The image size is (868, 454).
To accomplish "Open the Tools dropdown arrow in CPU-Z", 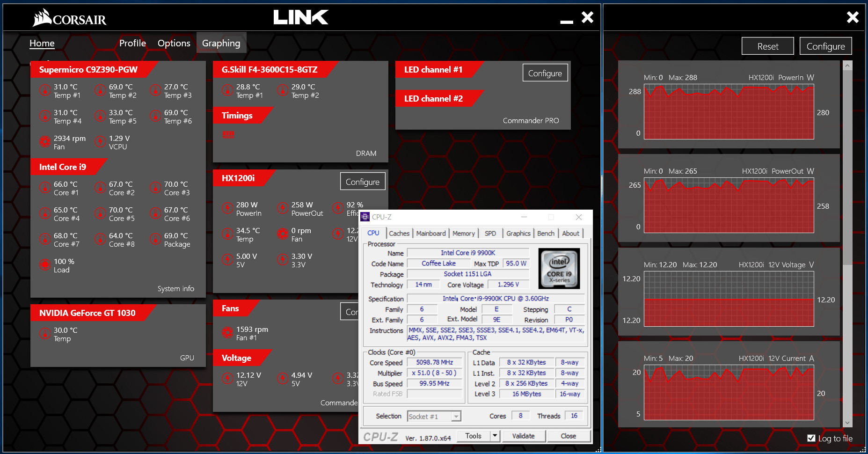I will tap(495, 436).
